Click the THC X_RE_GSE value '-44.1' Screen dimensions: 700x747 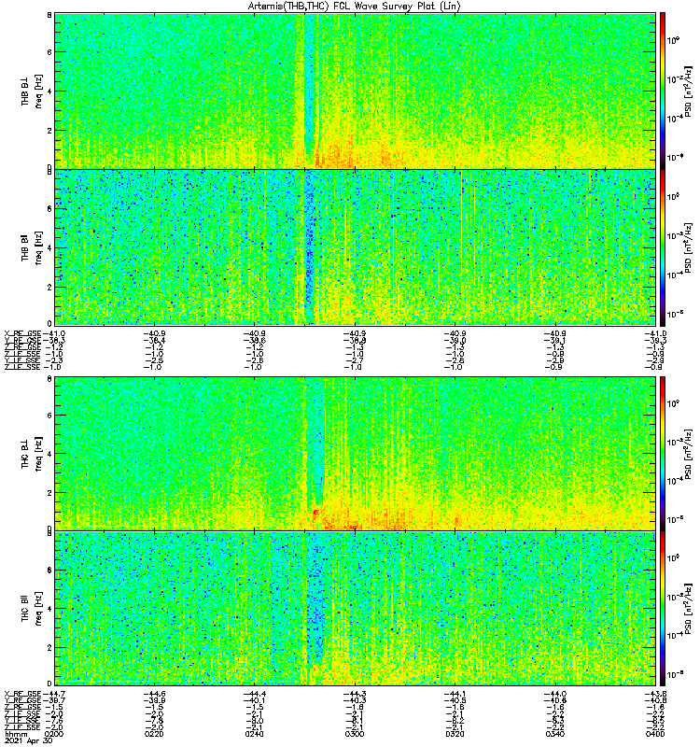(455, 694)
